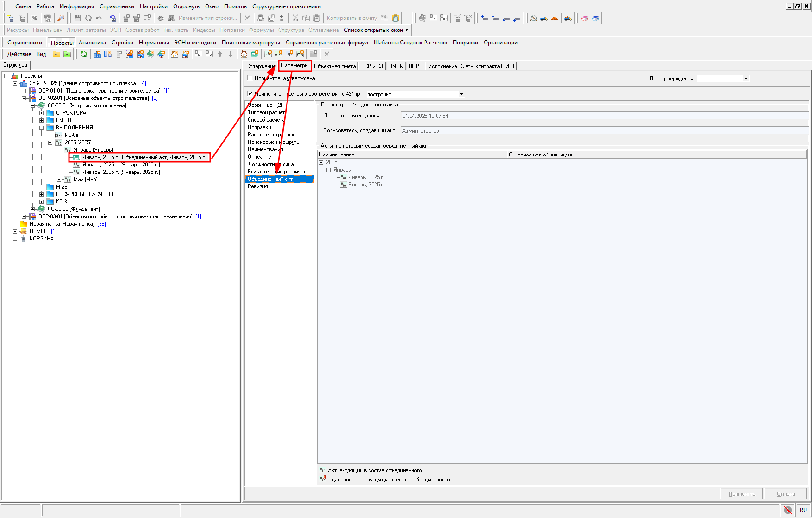Screen dimensions: 812x518
Task: Open the 'Справочники' menu in menu bar
Action: tap(117, 6)
